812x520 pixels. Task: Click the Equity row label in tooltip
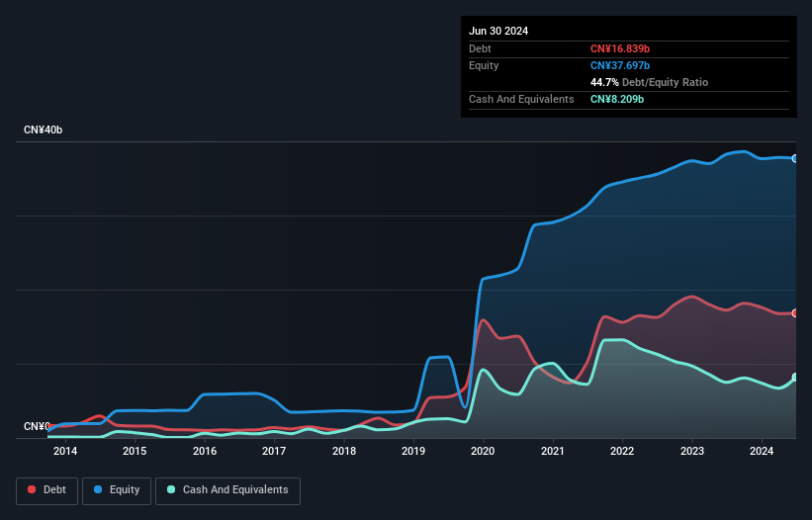484,65
